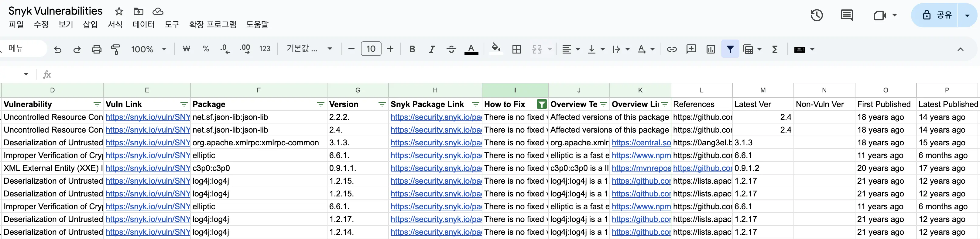Click the font size field showing 10
This screenshot has width=980, height=239.
(x=371, y=49)
